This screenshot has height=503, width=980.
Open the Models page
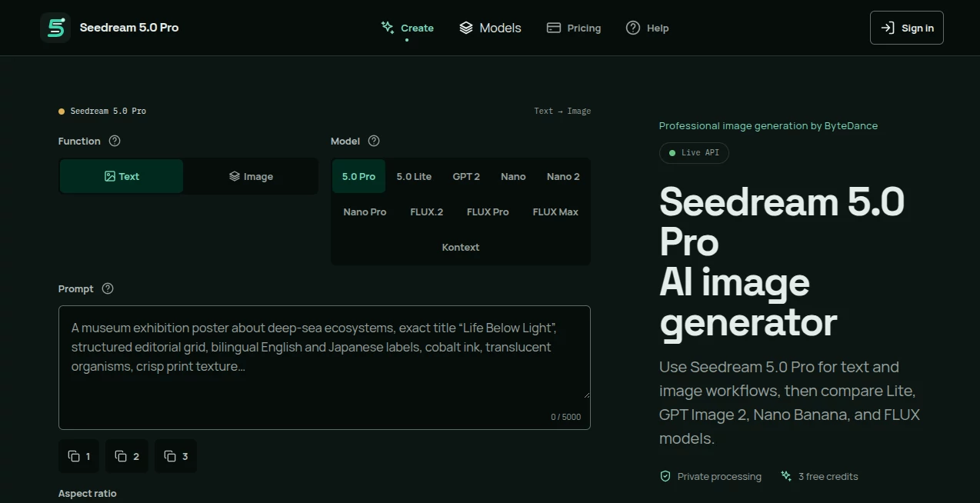[490, 28]
